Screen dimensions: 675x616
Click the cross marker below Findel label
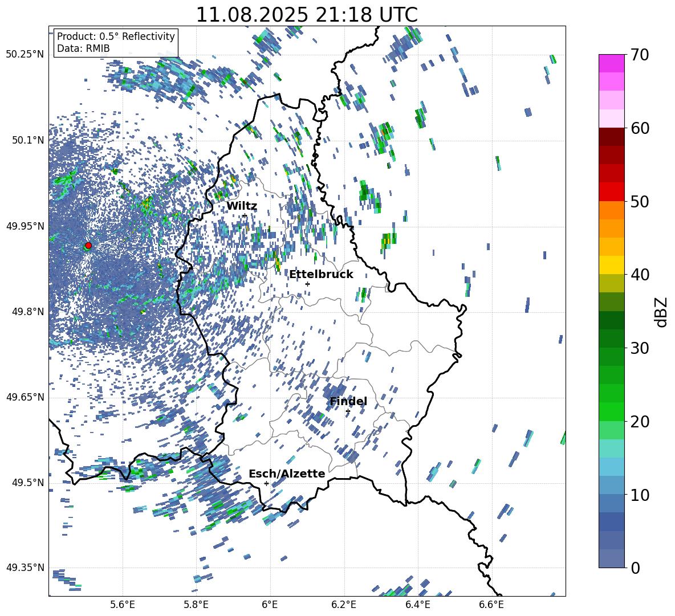pyautogui.click(x=348, y=411)
